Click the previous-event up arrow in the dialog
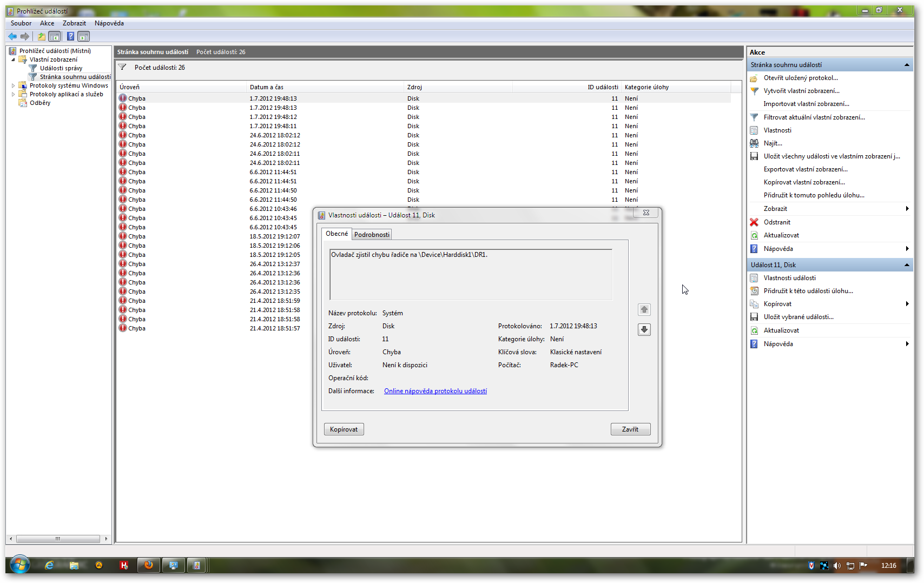 tap(644, 310)
